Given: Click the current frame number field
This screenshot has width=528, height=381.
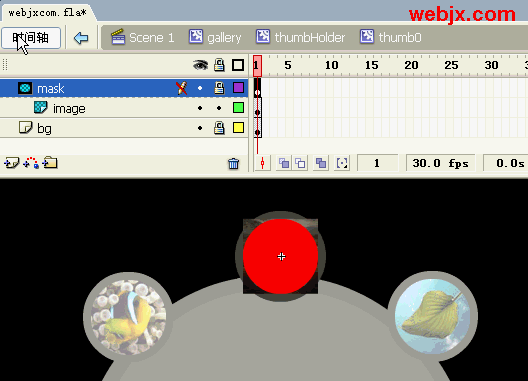Looking at the screenshot, I should click(x=377, y=163).
